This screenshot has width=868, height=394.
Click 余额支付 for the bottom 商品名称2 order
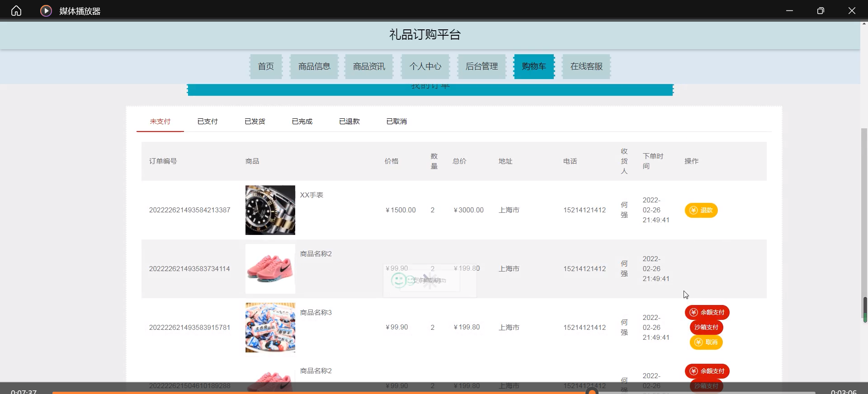(707, 371)
